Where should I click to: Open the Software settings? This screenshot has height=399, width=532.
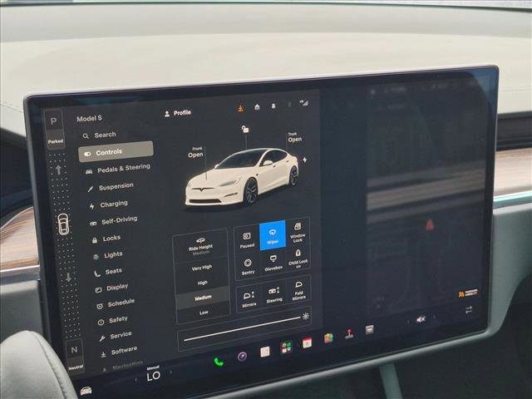click(119, 352)
